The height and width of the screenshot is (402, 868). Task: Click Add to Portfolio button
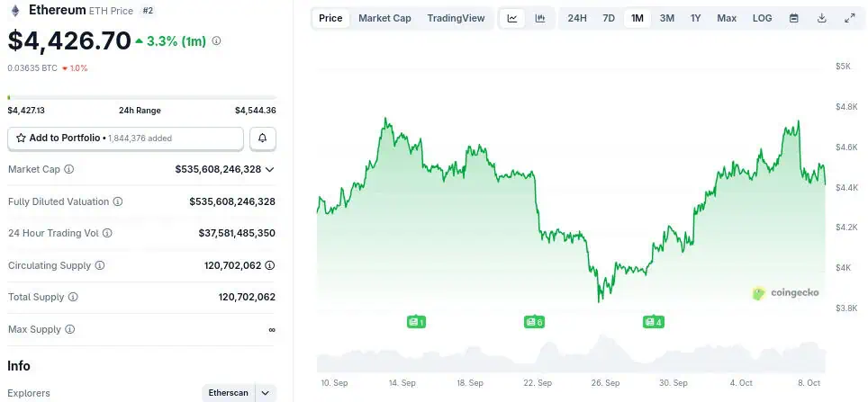click(126, 138)
